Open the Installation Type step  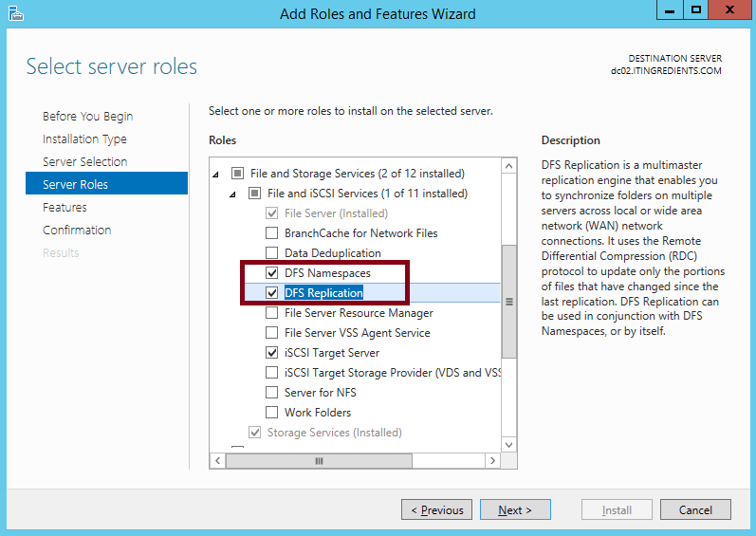84,139
